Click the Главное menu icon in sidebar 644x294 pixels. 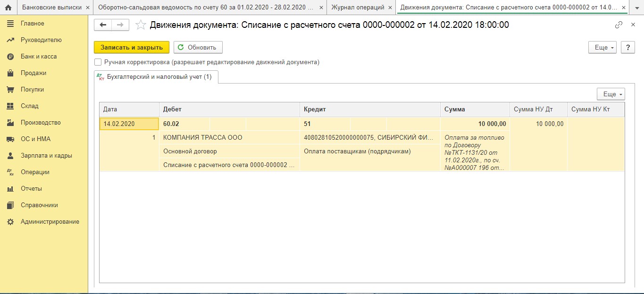(10, 24)
